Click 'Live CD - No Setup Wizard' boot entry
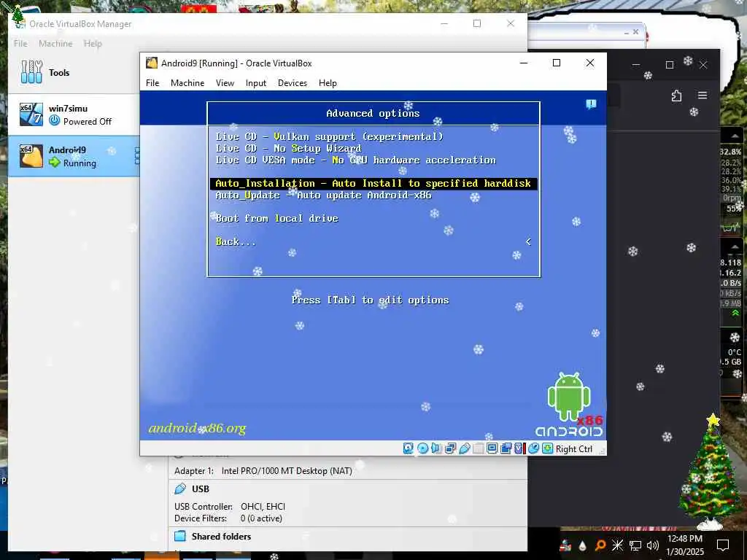 click(288, 148)
